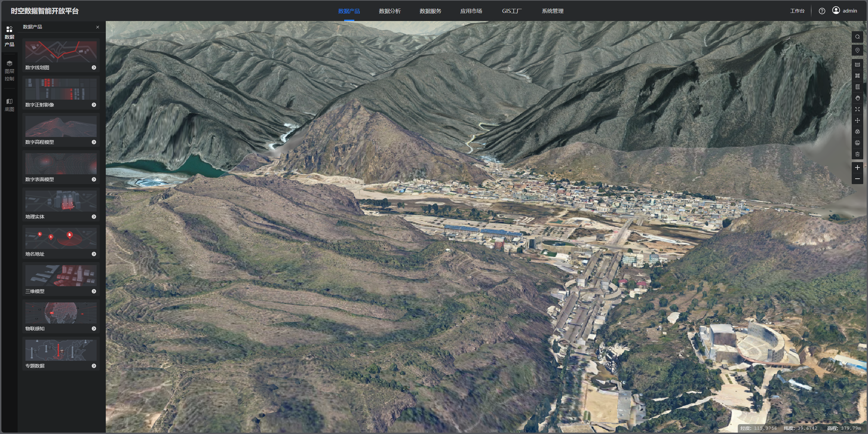
Task: Expand arrow on 专题数据 card
Action: click(x=94, y=366)
